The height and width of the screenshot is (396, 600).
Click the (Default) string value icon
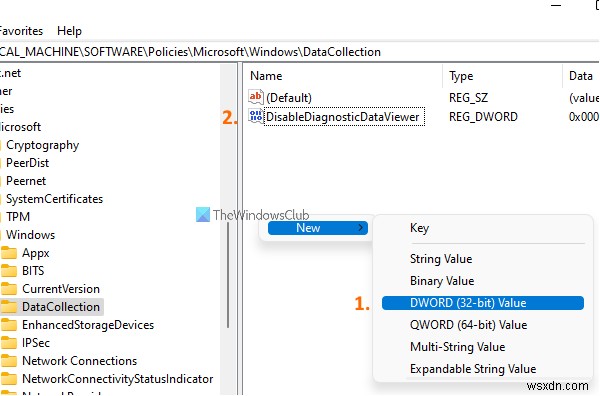tap(256, 97)
